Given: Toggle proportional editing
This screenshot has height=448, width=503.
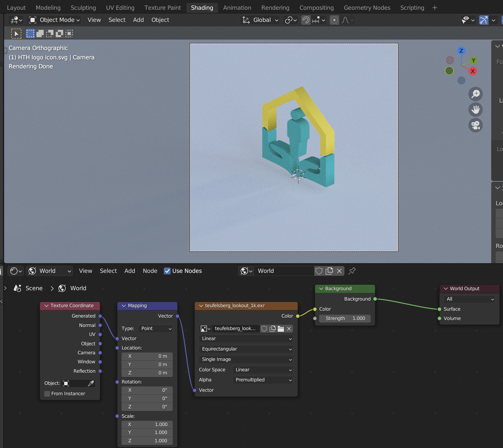Looking at the screenshot, I should click(334, 20).
